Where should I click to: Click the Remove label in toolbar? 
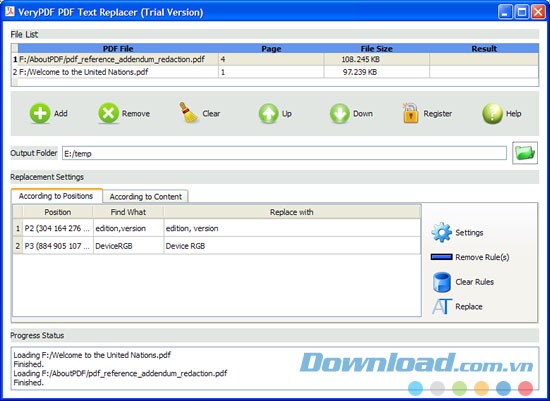click(136, 114)
